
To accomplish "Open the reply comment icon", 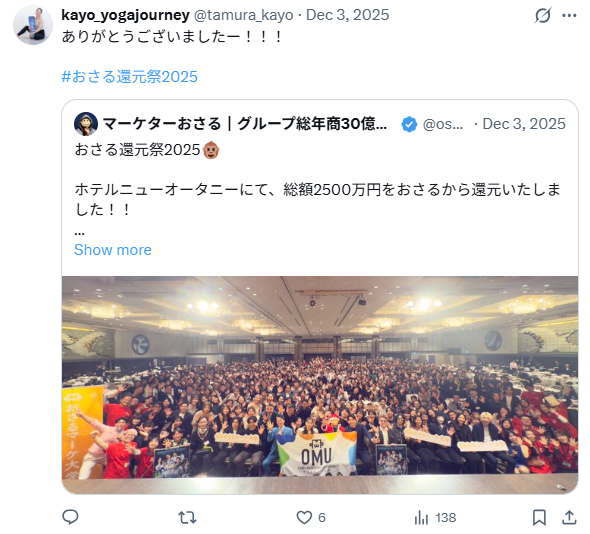I will click(70, 517).
